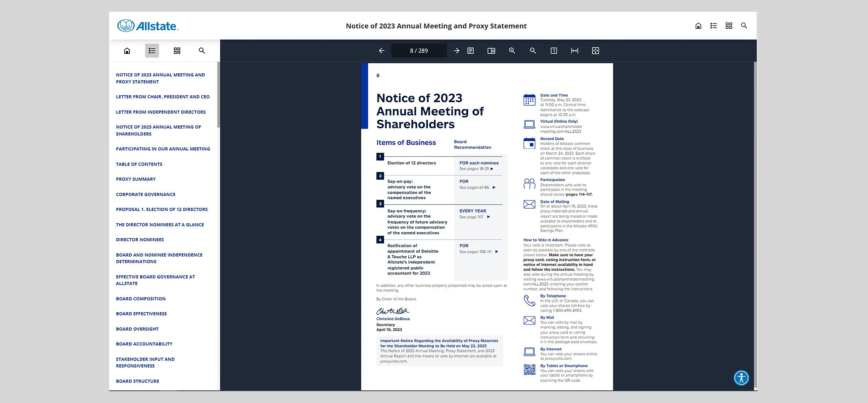Go to next page with the right arrow
The width and height of the screenshot is (868, 403).
point(457,51)
